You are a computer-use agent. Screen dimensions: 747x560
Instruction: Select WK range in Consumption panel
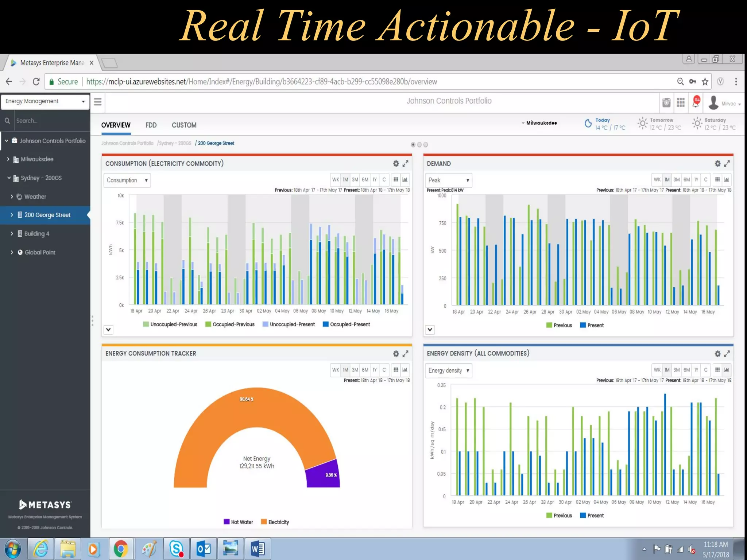336,179
